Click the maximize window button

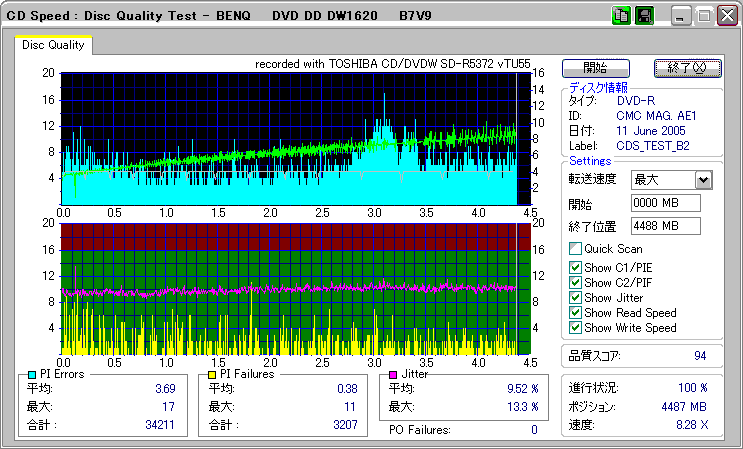[705, 16]
